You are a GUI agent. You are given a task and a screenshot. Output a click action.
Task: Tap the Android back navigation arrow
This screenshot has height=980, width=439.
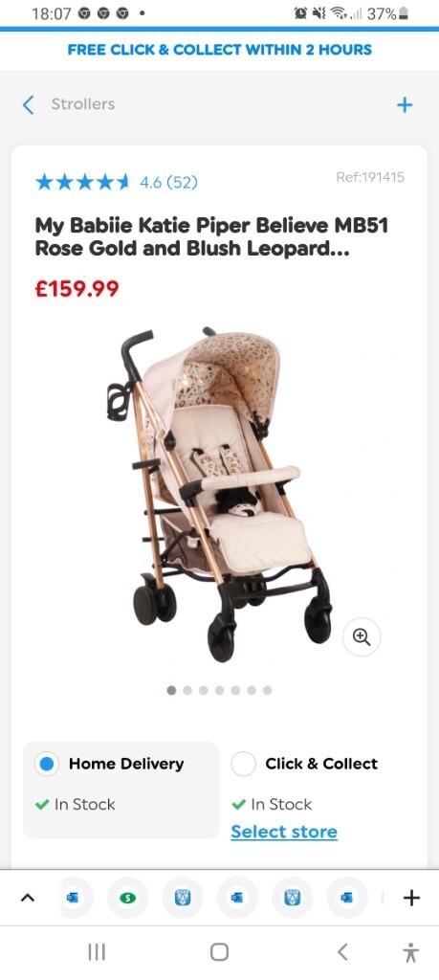[342, 952]
